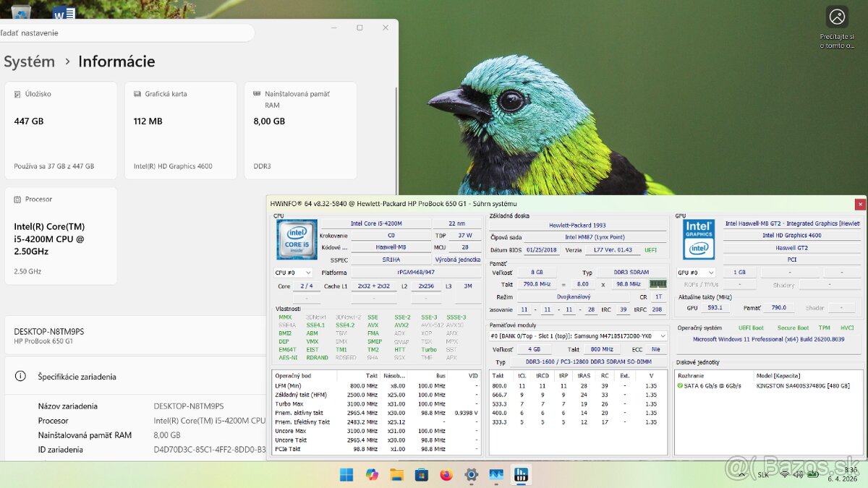
Task: Click the green disk status indicator for SATA drive
Action: [680, 385]
